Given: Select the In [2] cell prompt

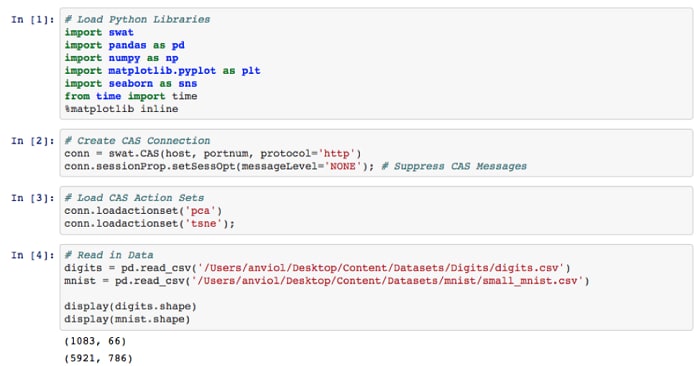Looking at the screenshot, I should pos(33,141).
